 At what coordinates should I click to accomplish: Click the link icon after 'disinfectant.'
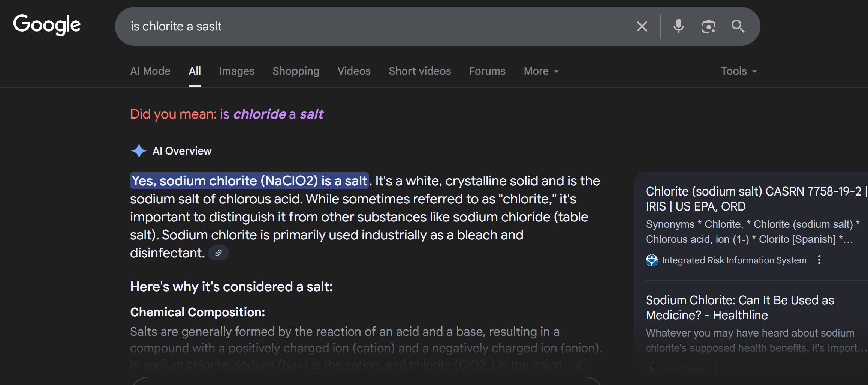[218, 253]
